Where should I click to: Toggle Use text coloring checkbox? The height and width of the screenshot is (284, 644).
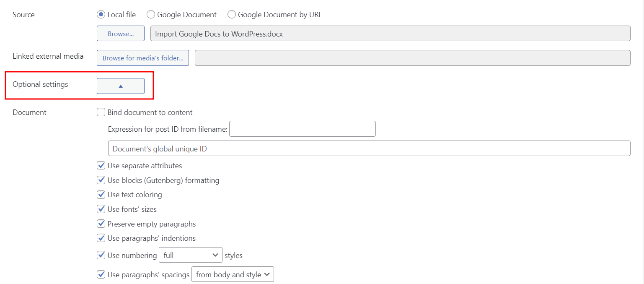pos(101,195)
